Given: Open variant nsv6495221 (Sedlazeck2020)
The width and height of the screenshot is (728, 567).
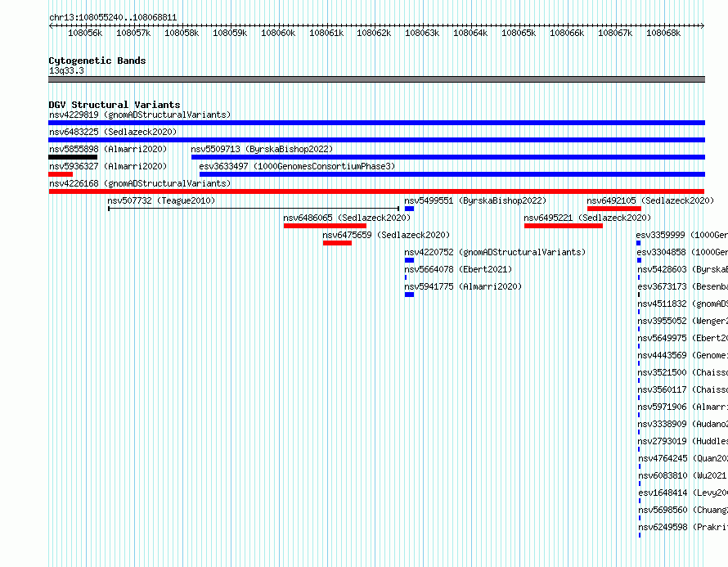Looking at the screenshot, I should (587, 218).
